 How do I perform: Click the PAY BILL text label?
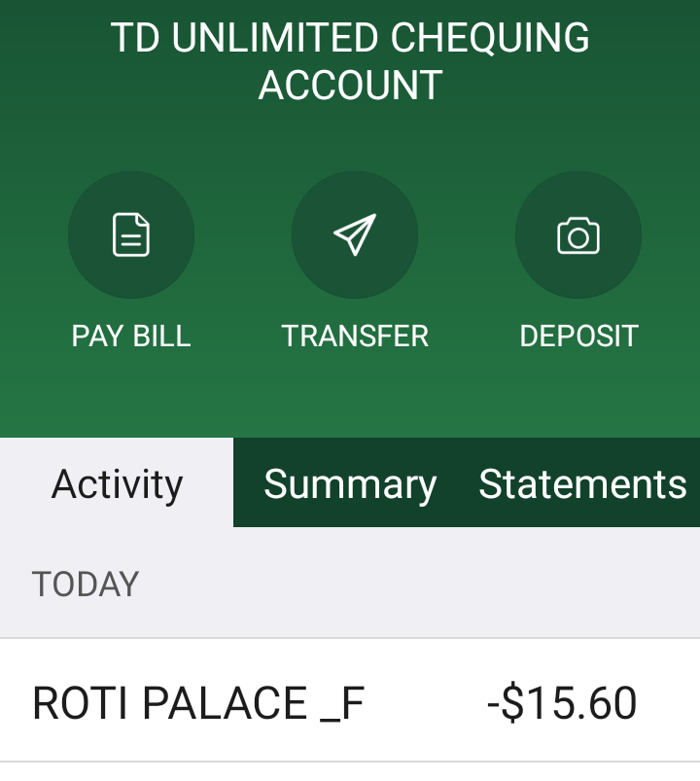coord(131,337)
